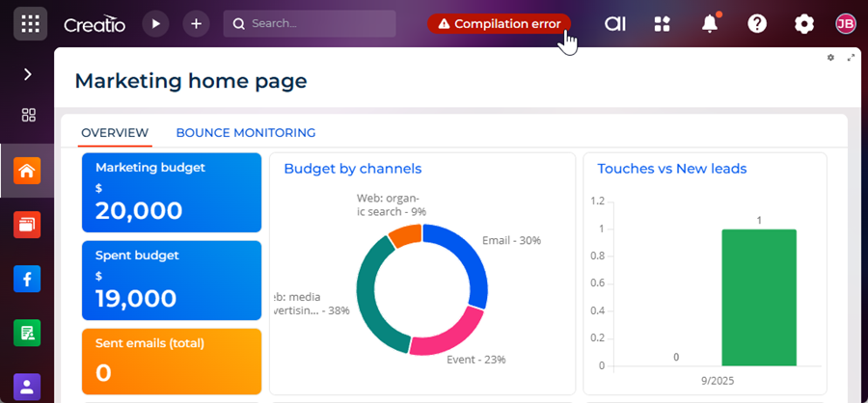Click the Compilation error button
The image size is (868, 403).
click(499, 24)
